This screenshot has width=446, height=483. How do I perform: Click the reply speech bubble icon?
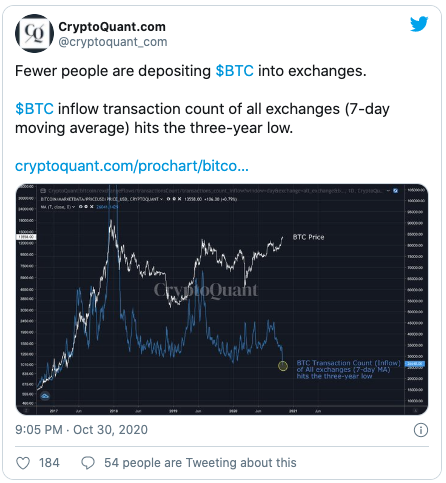click(x=88, y=463)
